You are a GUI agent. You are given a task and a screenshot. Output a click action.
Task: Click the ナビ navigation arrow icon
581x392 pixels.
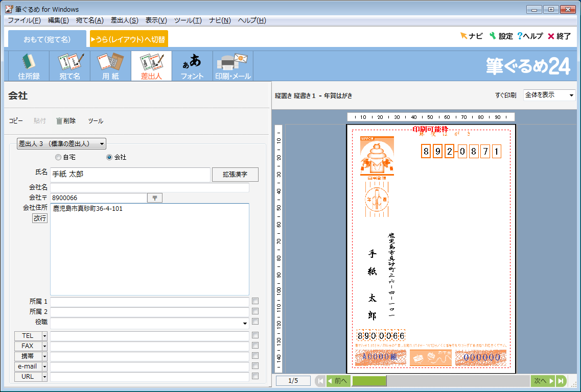tap(471, 36)
